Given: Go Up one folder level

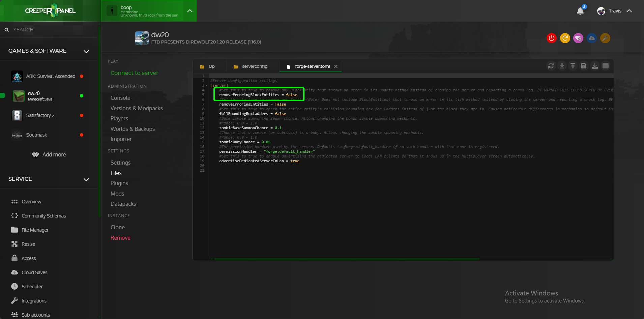Looking at the screenshot, I should [x=207, y=66].
